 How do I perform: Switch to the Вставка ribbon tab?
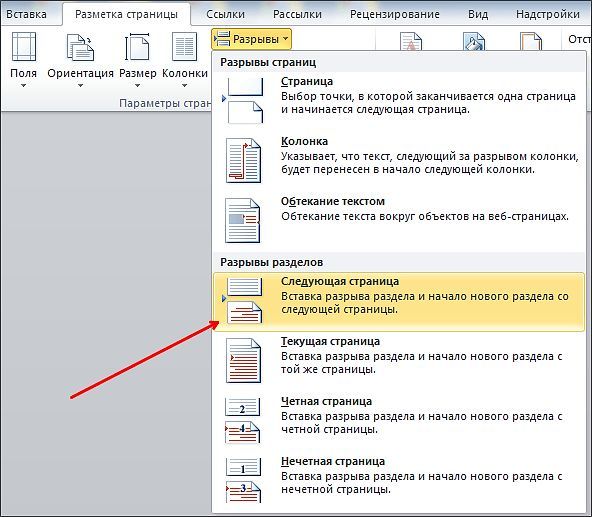26,14
